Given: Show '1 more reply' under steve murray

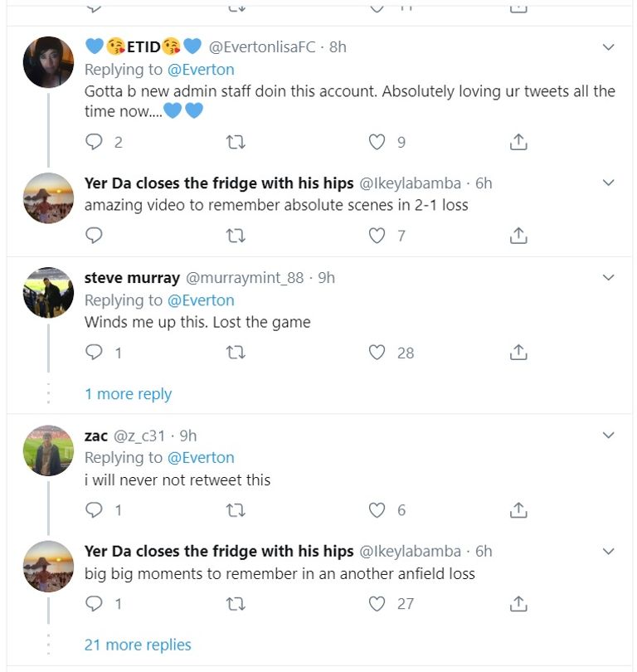Looking at the screenshot, I should pyautogui.click(x=128, y=394).
